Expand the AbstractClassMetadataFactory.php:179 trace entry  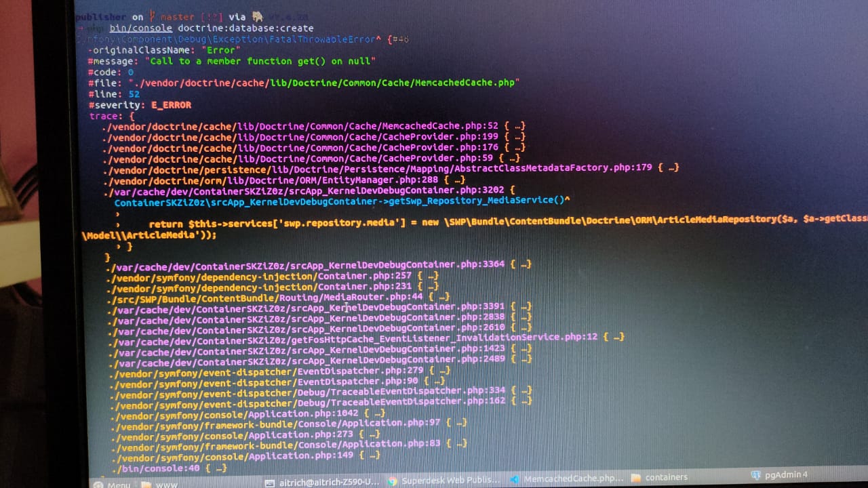391,168
